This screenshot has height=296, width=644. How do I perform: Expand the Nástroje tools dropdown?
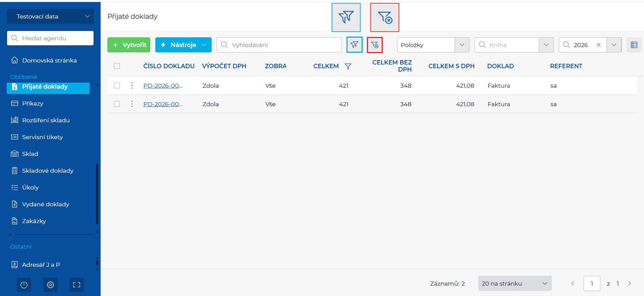183,45
